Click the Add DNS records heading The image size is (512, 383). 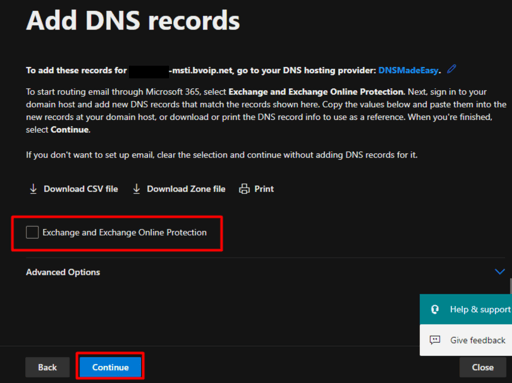(x=133, y=21)
